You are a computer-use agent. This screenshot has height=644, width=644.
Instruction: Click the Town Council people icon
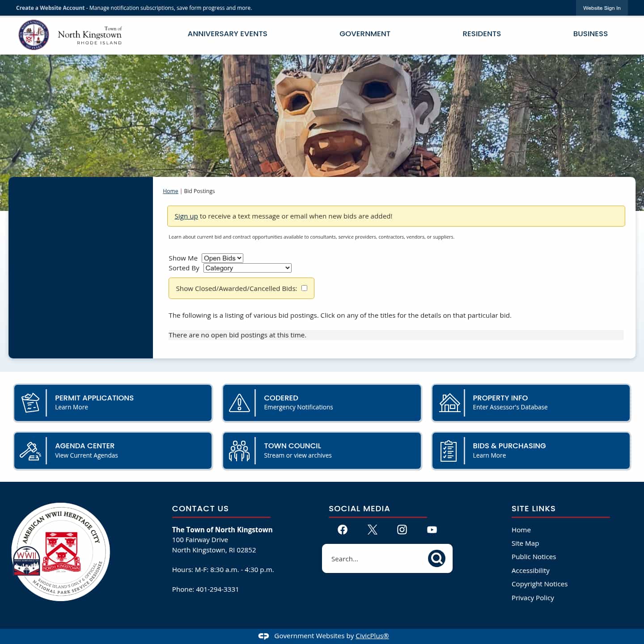click(240, 450)
